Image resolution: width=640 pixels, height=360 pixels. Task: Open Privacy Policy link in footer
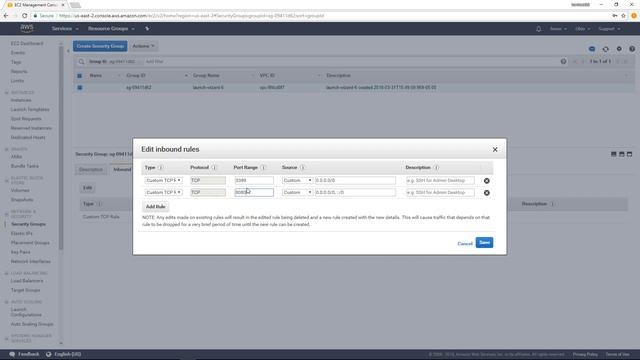tap(585, 354)
